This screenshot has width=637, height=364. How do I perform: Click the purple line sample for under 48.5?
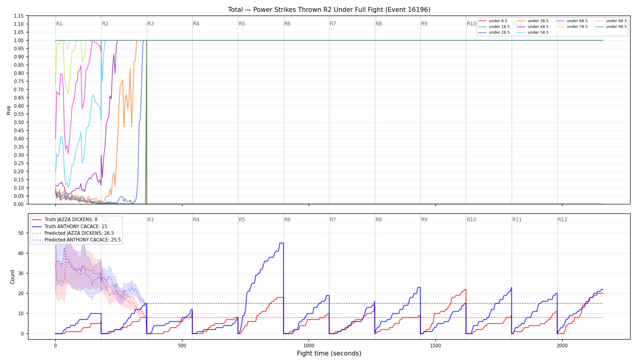point(521,27)
